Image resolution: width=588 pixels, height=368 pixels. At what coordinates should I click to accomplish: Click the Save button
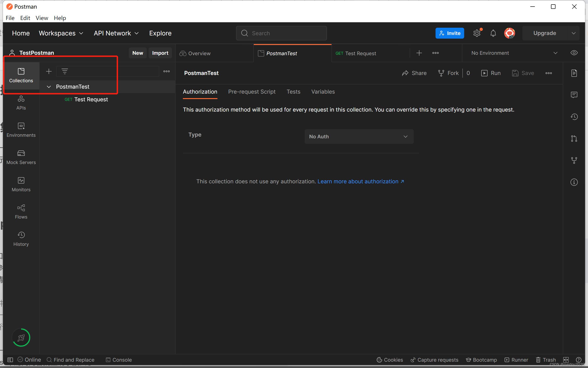pyautogui.click(x=523, y=73)
